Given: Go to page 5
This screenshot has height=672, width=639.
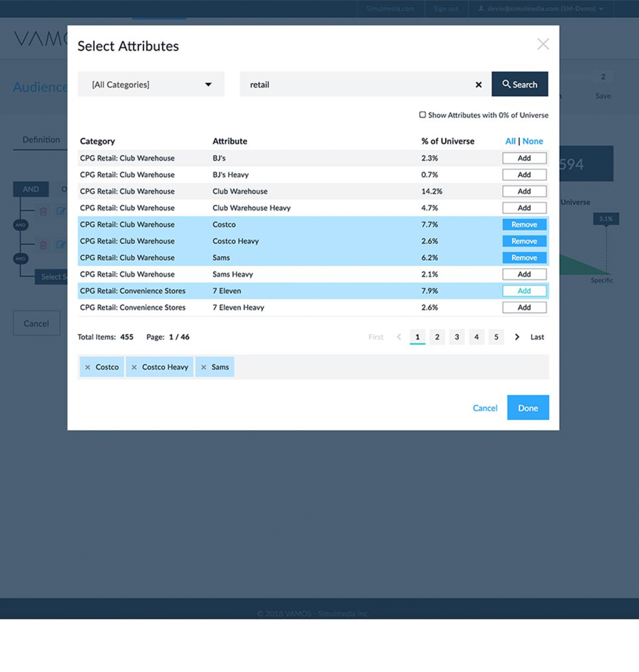Looking at the screenshot, I should coord(496,337).
